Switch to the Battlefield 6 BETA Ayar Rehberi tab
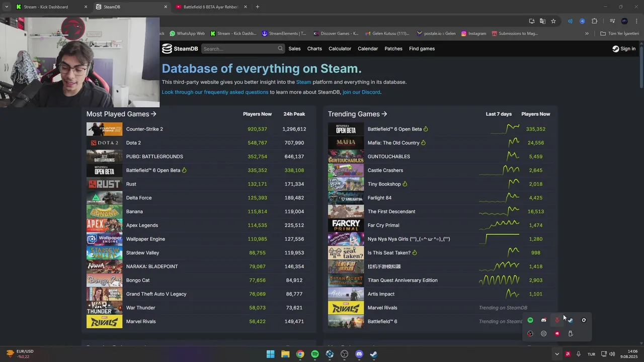 click(212, 7)
